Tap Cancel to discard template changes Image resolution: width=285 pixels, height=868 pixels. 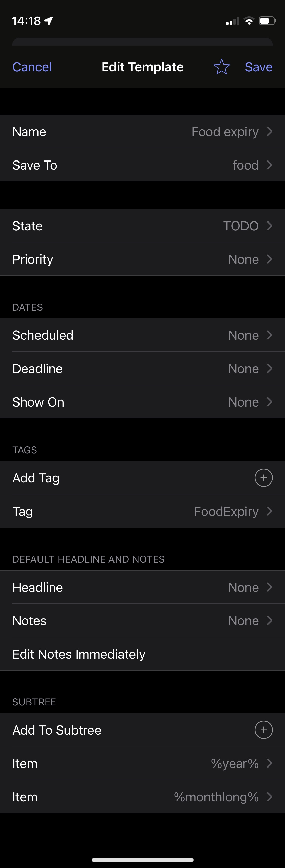click(32, 67)
